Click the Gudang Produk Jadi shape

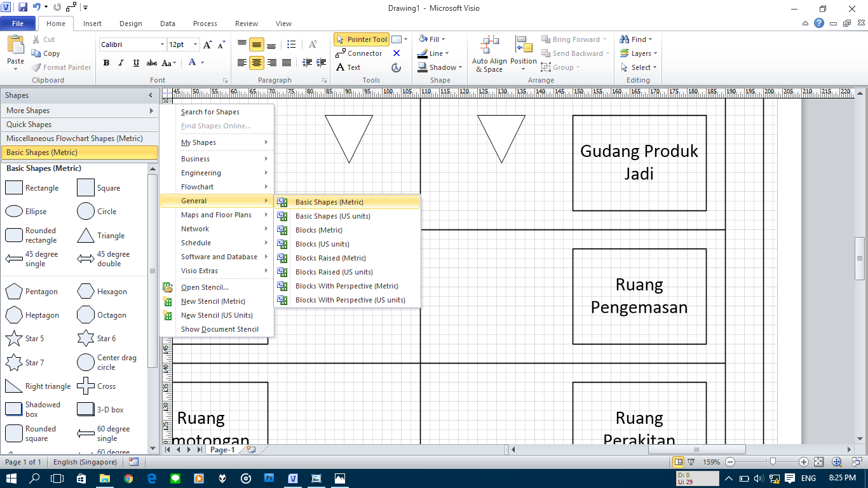[639, 163]
